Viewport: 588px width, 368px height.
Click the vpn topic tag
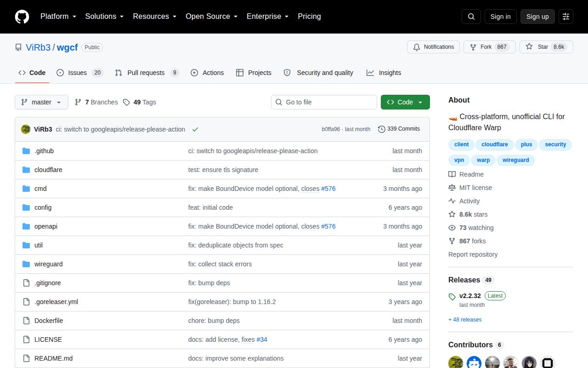(x=459, y=160)
